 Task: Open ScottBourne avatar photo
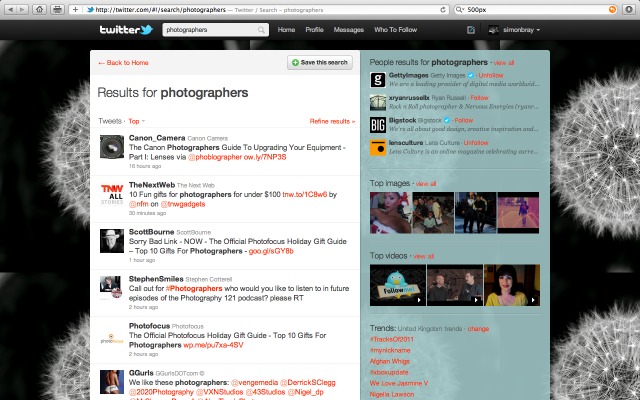(112, 241)
